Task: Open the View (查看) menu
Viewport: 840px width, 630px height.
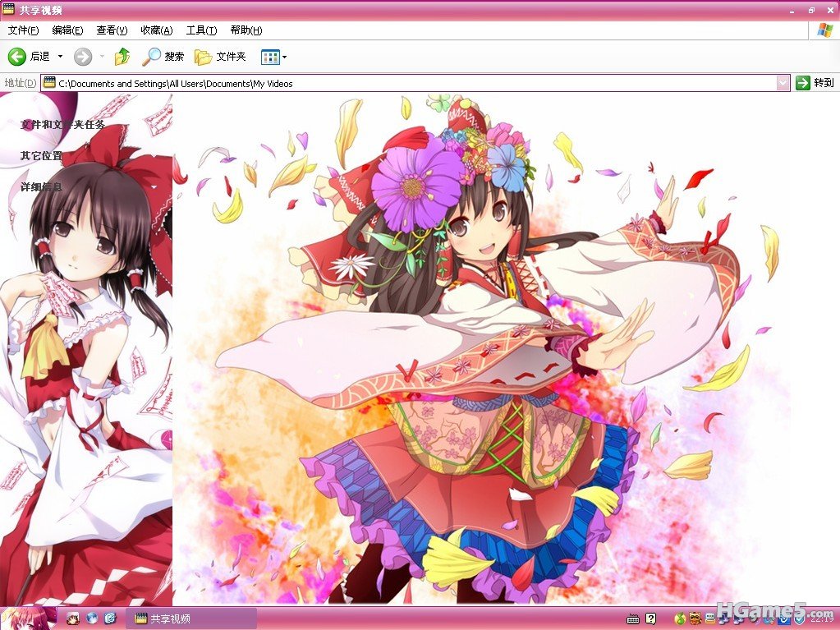Action: [x=112, y=30]
